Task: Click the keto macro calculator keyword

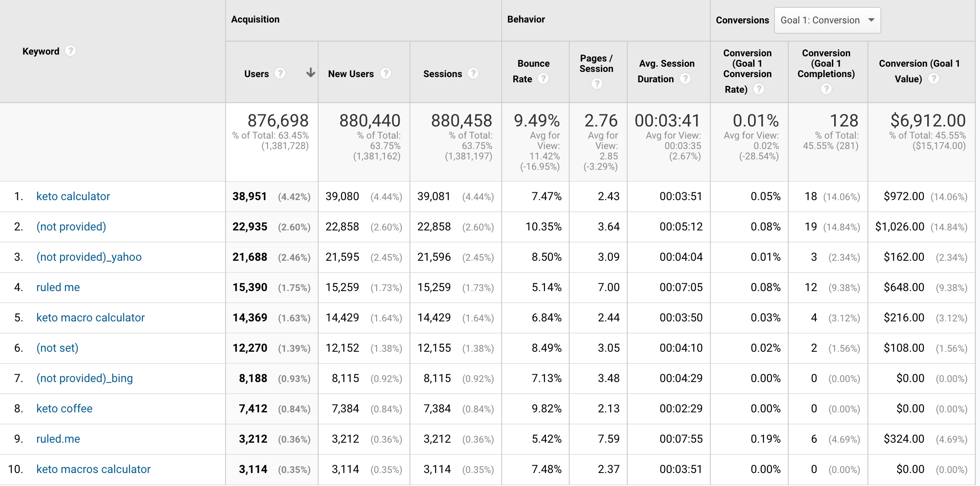Action: pos(90,318)
